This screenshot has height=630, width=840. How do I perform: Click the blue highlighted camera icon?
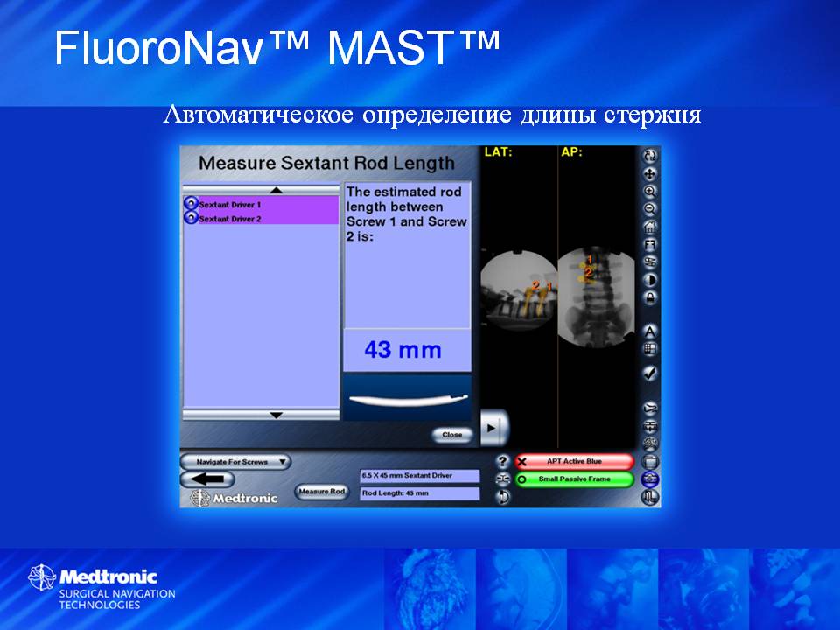[x=650, y=479]
